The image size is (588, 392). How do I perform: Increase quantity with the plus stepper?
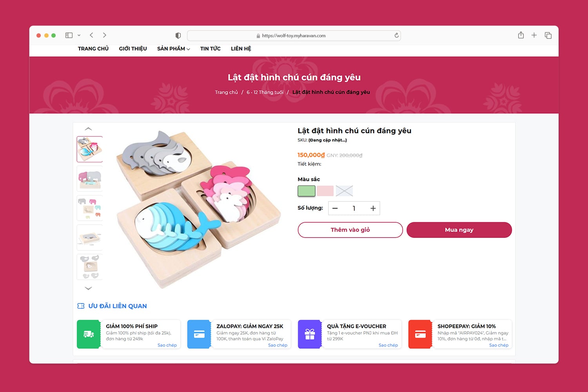[x=373, y=208]
